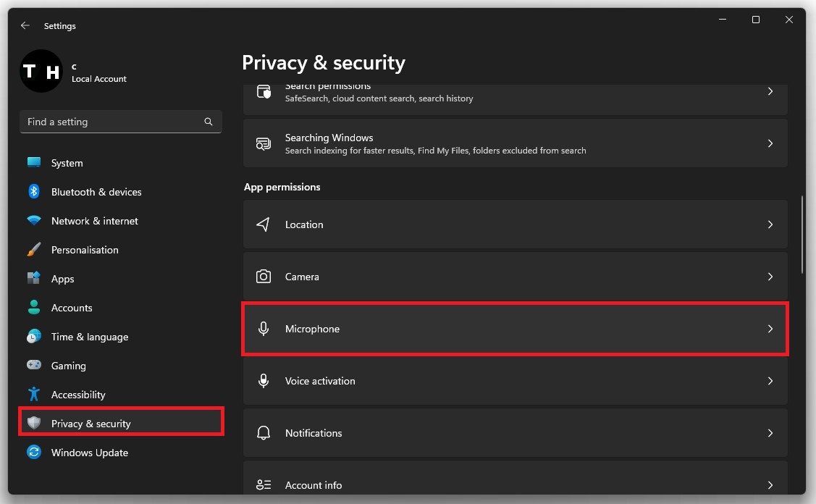Click the search magnifier icon
Image resolution: width=816 pixels, height=504 pixels.
click(209, 122)
